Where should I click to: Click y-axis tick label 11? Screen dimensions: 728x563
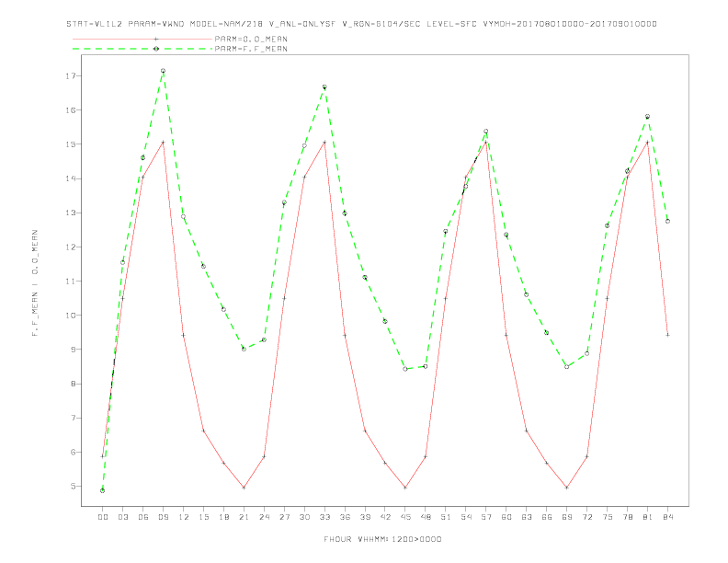(x=71, y=281)
